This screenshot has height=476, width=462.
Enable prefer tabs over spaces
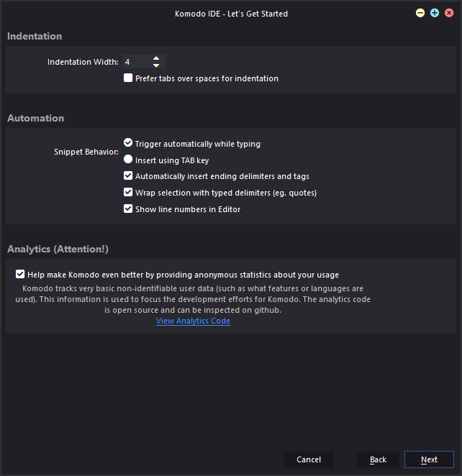click(128, 78)
